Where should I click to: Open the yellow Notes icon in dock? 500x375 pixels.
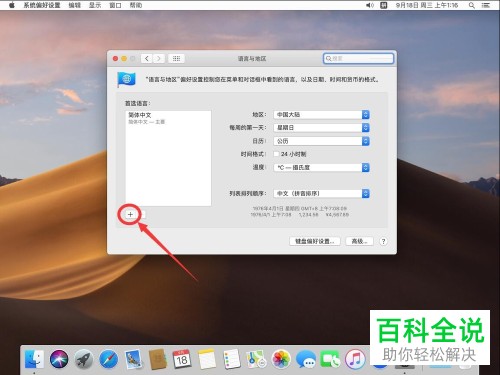coord(207,360)
